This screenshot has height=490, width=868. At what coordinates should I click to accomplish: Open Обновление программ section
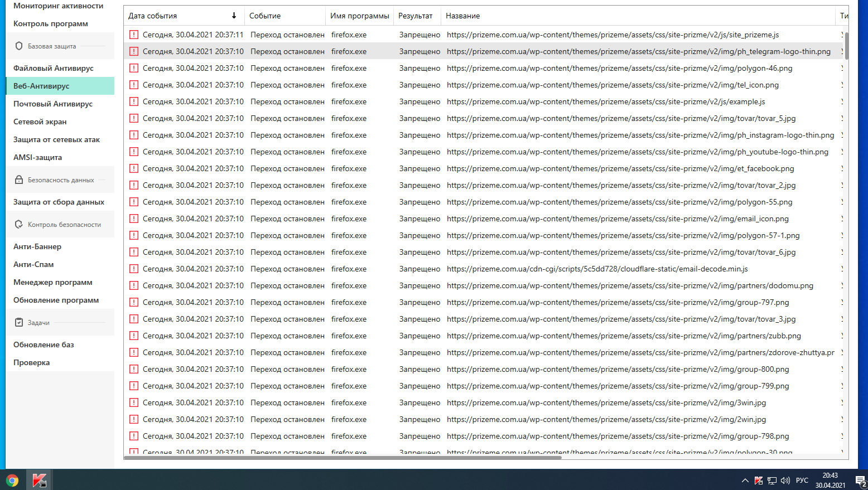(56, 300)
